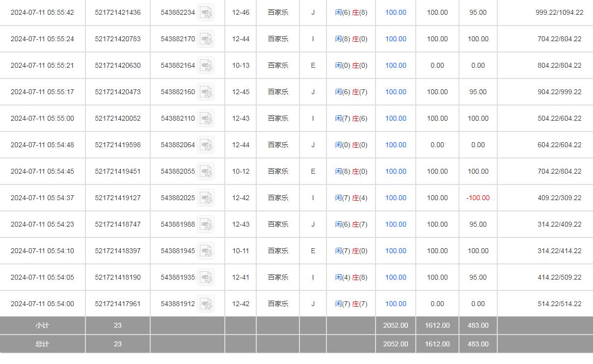Click blue bet amount in 05:55:21 row

click(395, 65)
